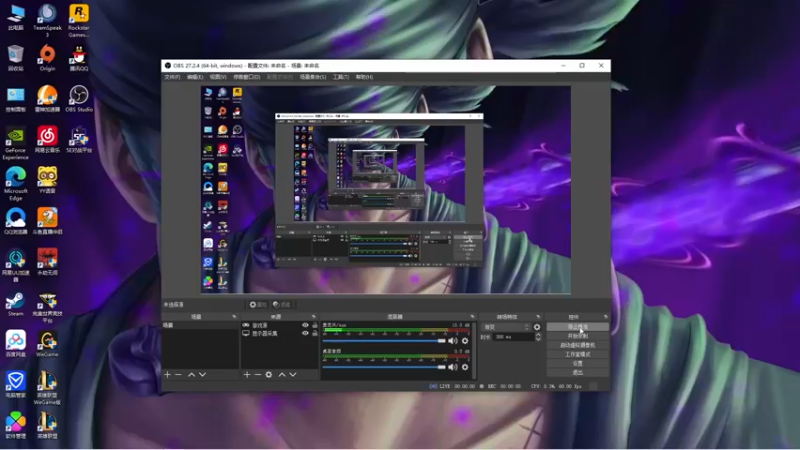Click the 桌面音频 volume slider
The width and height of the screenshot is (800, 450).
(384, 367)
